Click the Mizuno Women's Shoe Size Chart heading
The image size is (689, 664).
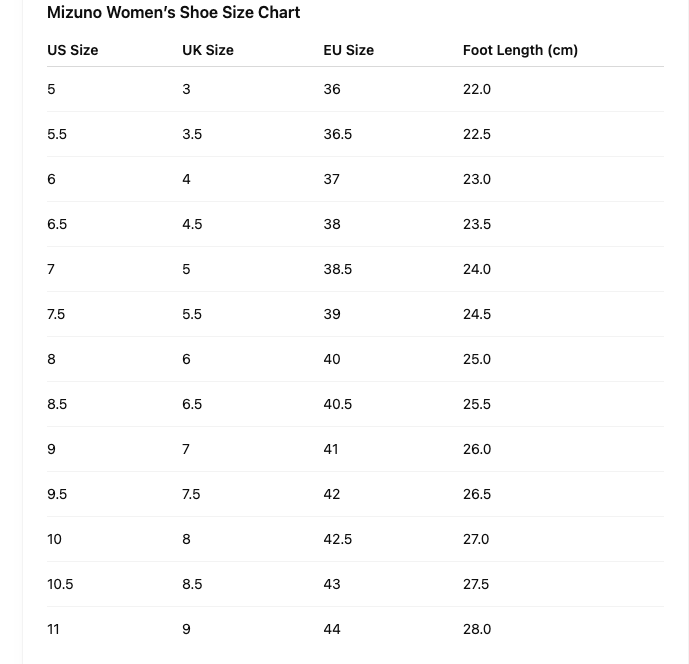[x=174, y=12]
